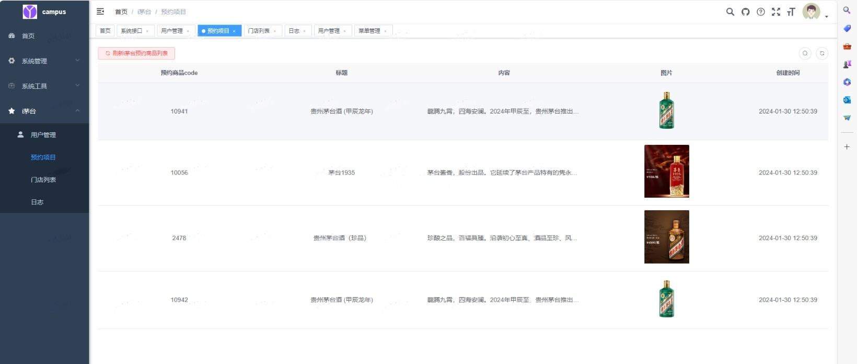This screenshot has width=868, height=364.
Task: Click the table refresh round button
Action: [x=822, y=53]
